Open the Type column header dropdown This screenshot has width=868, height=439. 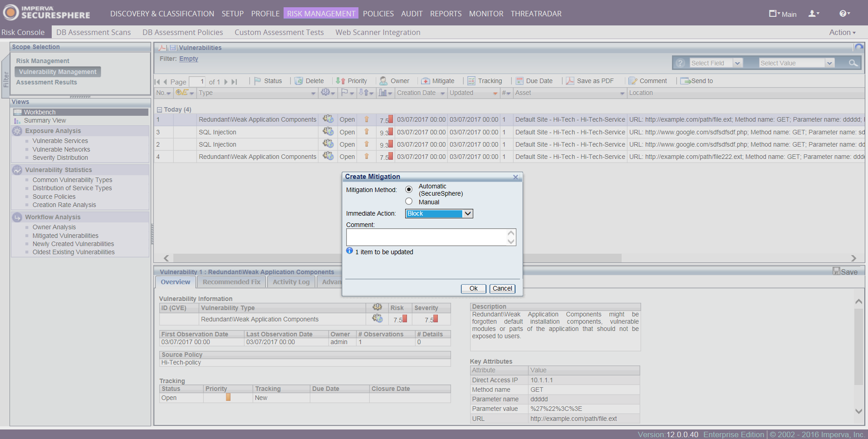pos(313,93)
